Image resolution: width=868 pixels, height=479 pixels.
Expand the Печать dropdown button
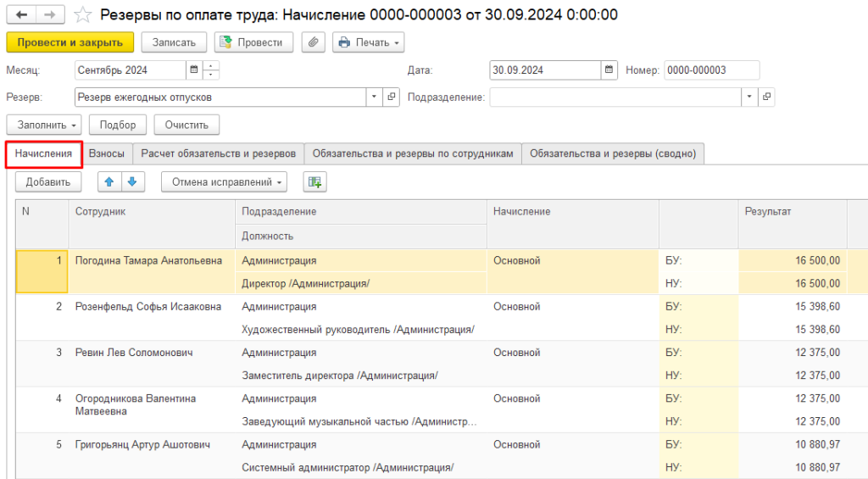click(368, 42)
